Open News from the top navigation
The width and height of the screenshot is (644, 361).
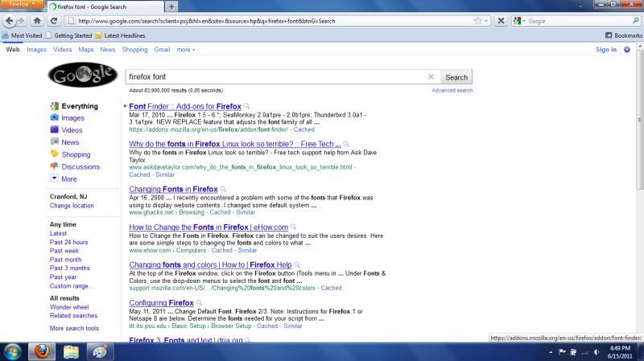click(108, 49)
